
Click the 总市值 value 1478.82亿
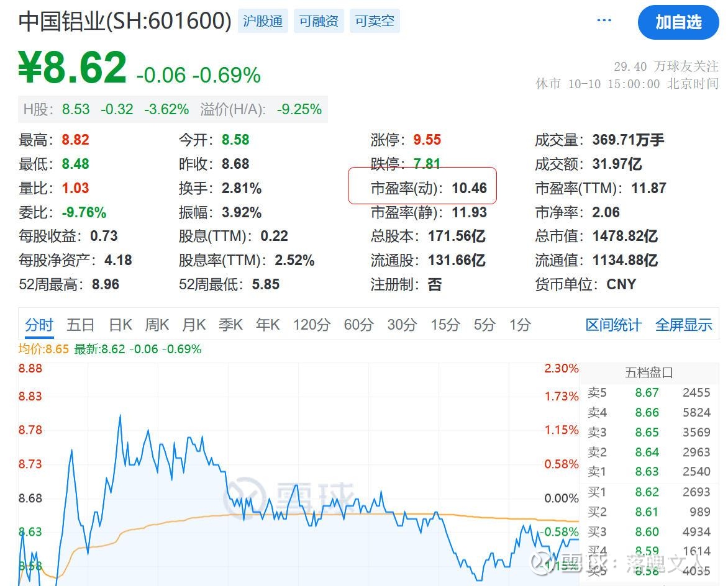(625, 236)
